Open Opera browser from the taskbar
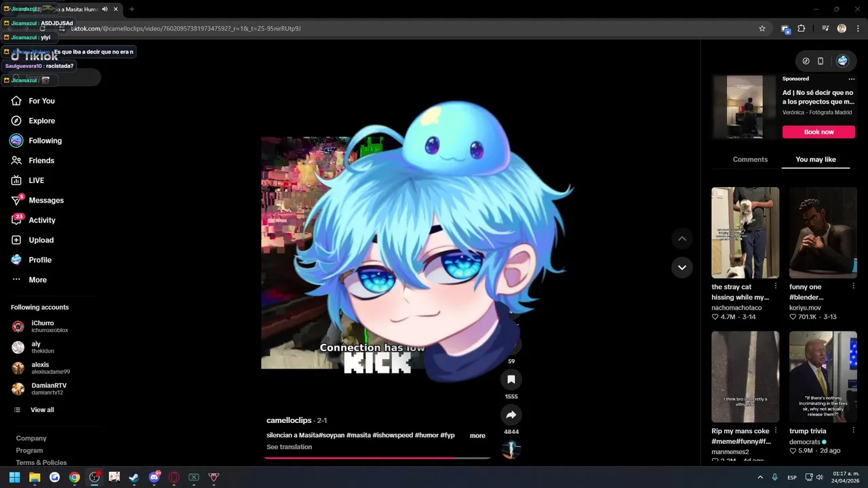Screen dimensions: 868x488 click(x=174, y=477)
